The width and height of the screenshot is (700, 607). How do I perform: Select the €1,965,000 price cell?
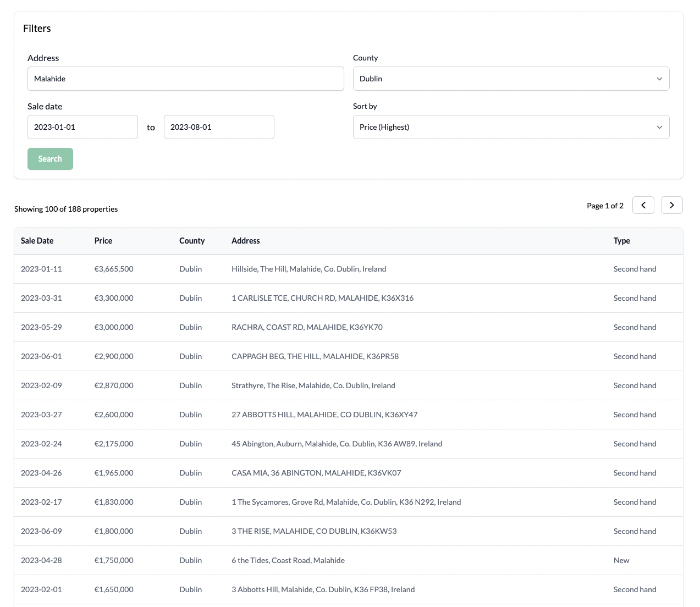[x=114, y=473]
